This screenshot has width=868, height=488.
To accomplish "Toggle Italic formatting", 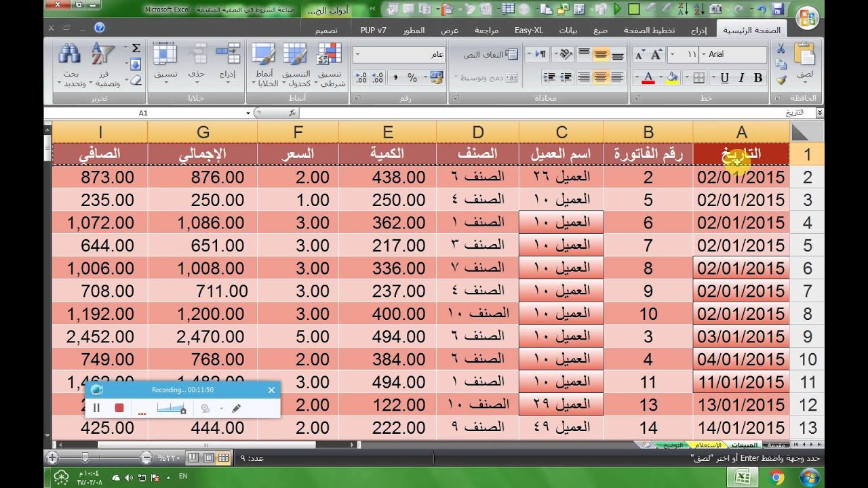I will coord(741,78).
